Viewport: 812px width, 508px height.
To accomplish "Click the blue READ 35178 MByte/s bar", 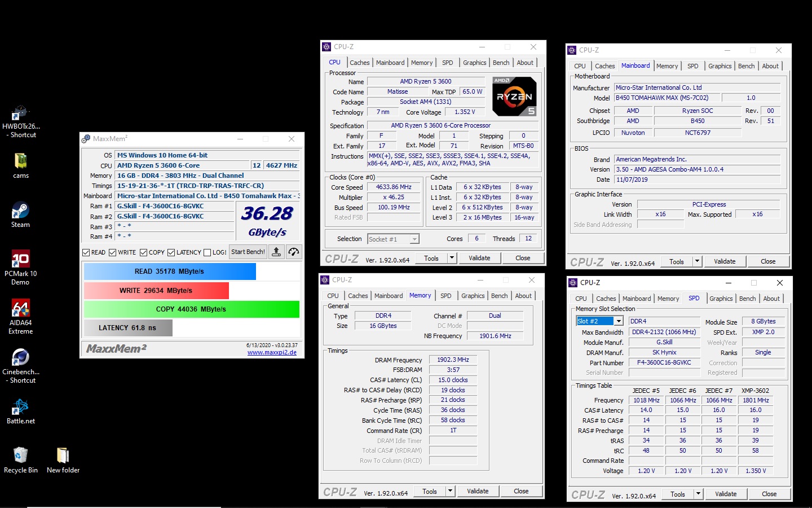I will pos(170,271).
